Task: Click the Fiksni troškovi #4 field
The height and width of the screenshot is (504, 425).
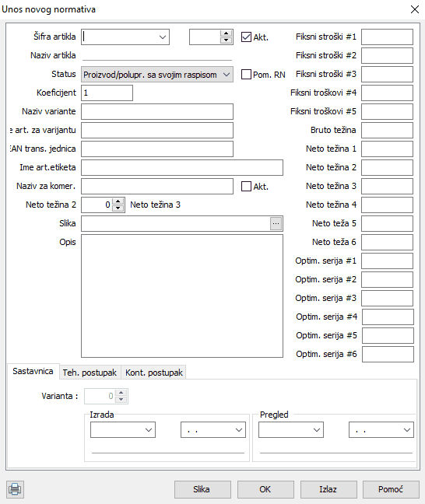Action: (x=387, y=93)
